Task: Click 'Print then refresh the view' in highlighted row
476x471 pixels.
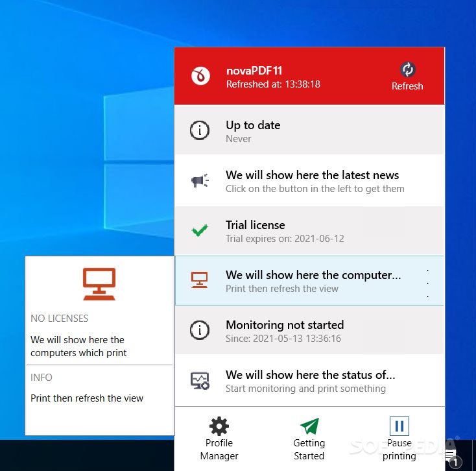Action: [281, 289]
